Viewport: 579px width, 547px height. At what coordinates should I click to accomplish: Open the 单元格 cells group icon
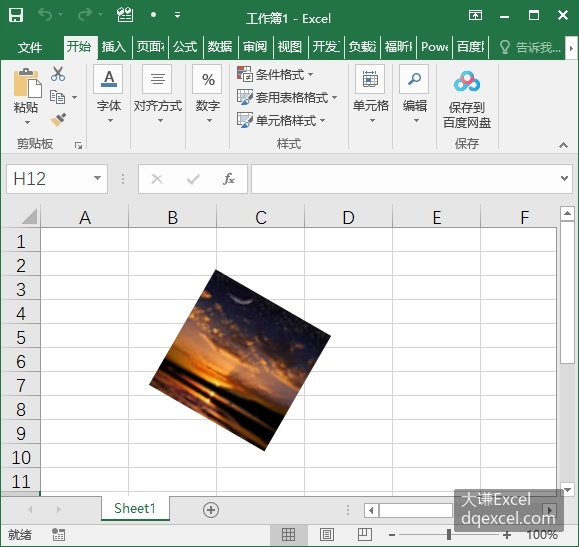370,79
